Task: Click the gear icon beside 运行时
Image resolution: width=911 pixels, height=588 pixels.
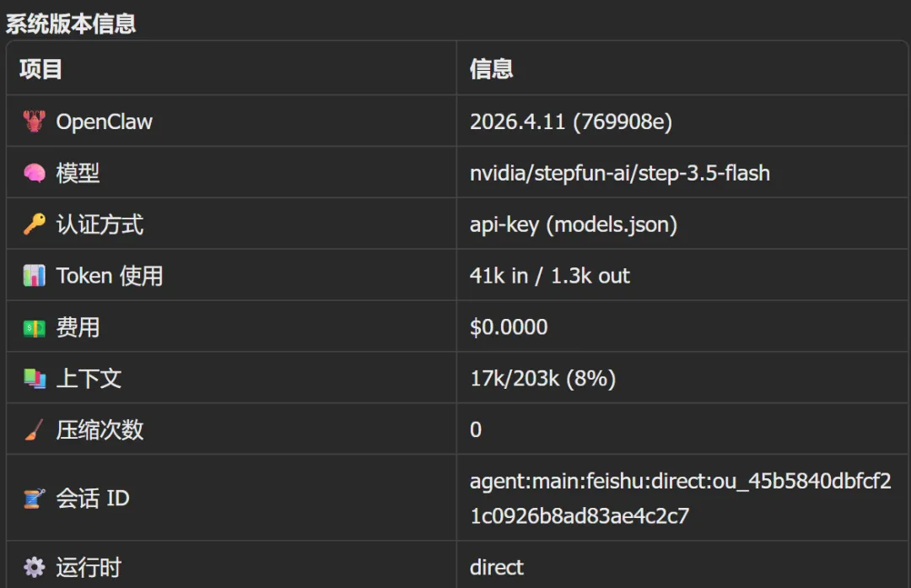Action: pyautogui.click(x=34, y=567)
